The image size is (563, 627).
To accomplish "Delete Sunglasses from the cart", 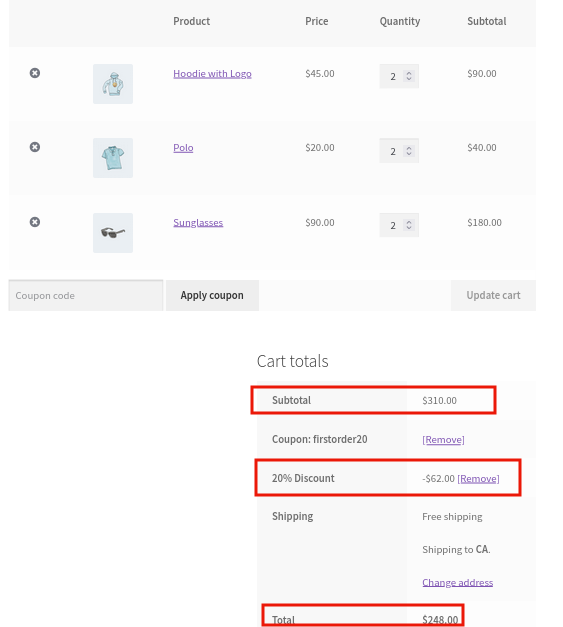I will [x=35, y=222].
